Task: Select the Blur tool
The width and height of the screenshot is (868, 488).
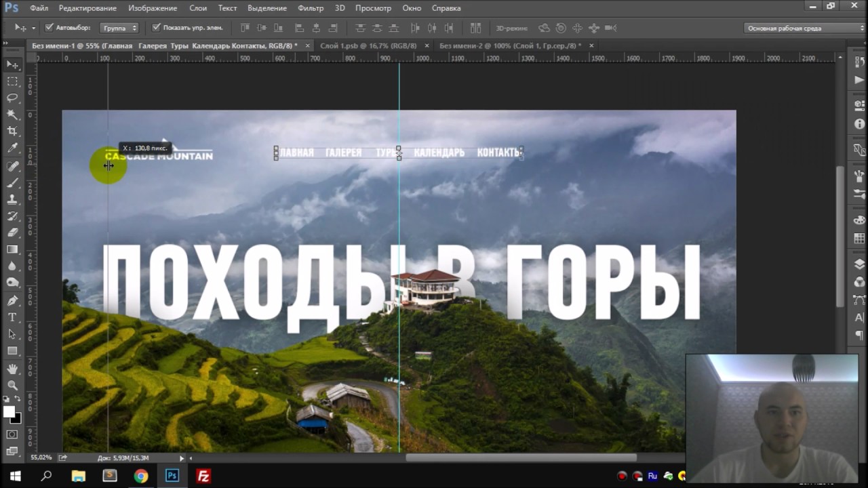Action: (x=12, y=266)
